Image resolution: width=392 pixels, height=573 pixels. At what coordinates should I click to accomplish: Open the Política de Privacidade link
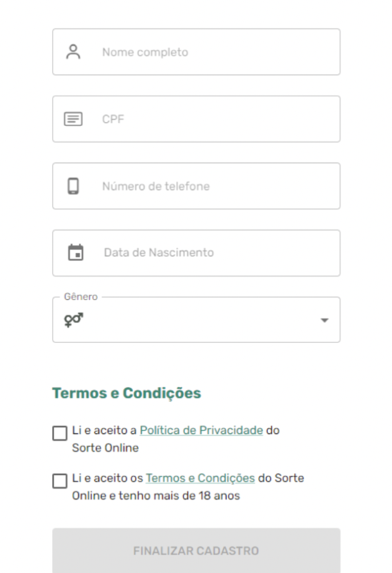201,430
